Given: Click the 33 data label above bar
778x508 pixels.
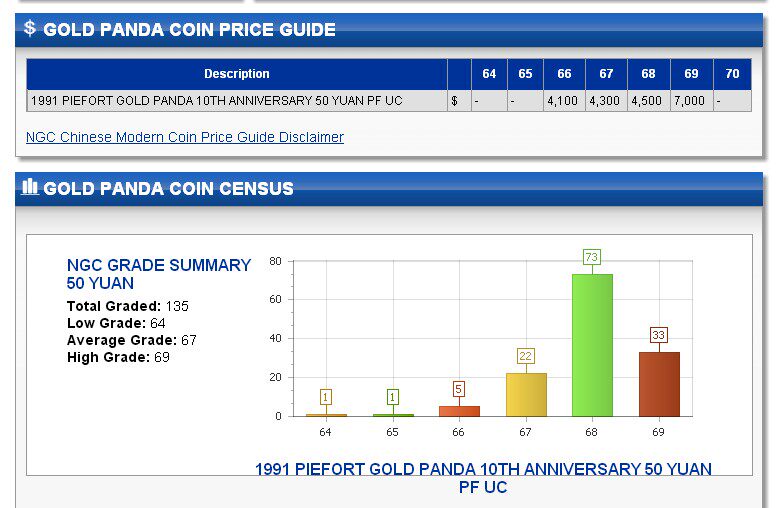Looking at the screenshot, I should click(x=659, y=335).
